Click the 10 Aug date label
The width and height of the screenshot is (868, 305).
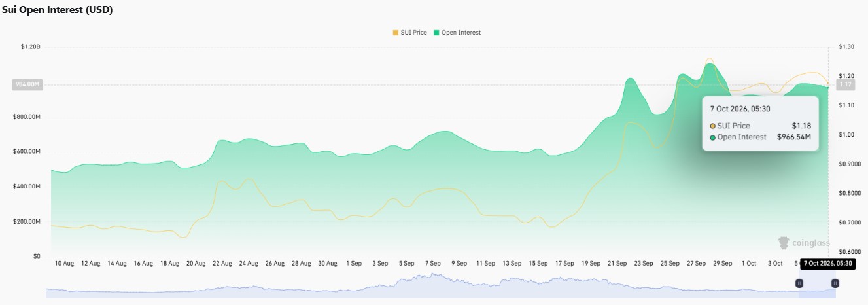tap(64, 264)
